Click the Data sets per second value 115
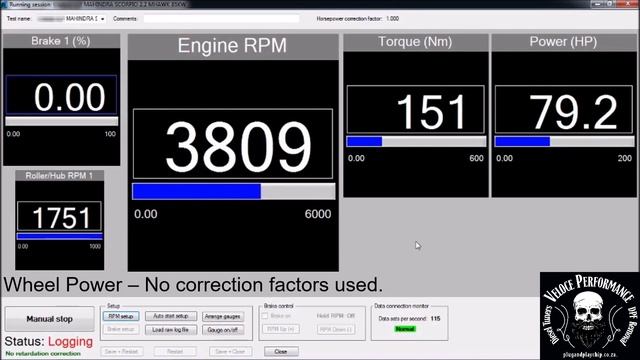Screen dimensions: 640x360 point(435,319)
